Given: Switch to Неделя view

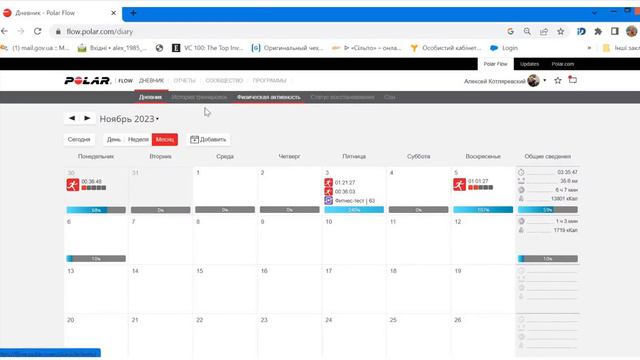Looking at the screenshot, I should tap(138, 140).
